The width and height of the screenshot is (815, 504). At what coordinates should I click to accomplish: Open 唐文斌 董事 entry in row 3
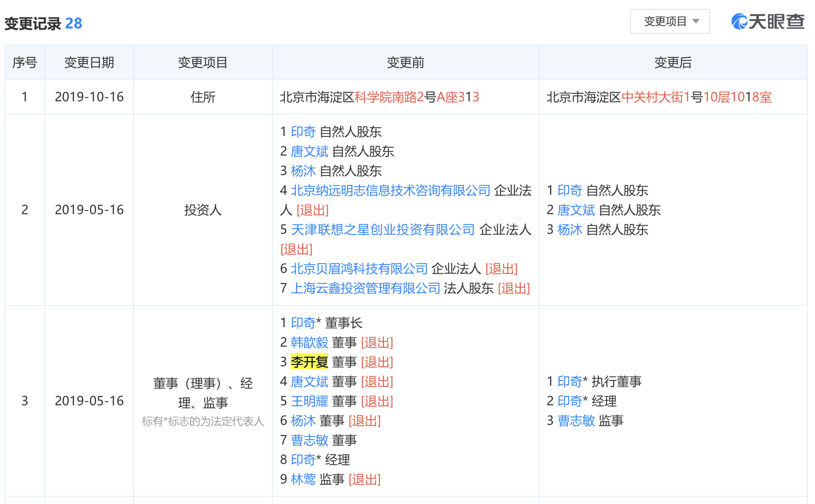309,381
